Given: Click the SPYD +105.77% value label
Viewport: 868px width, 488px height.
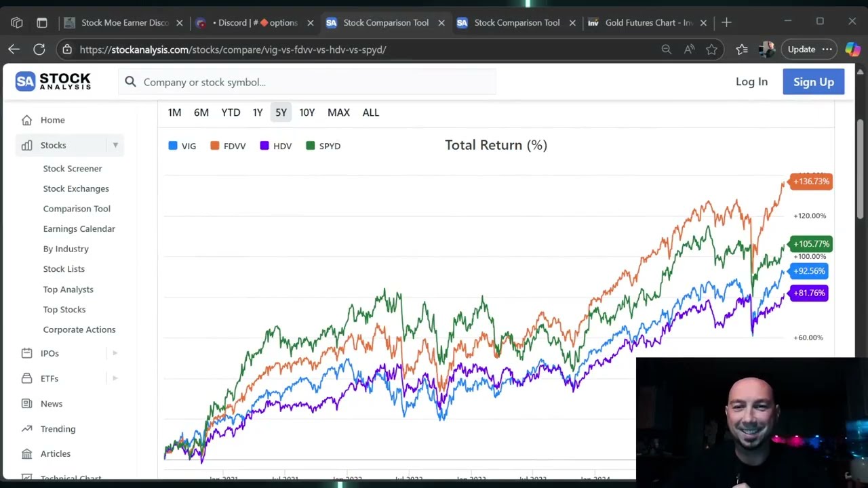Looking at the screenshot, I should coord(811,244).
